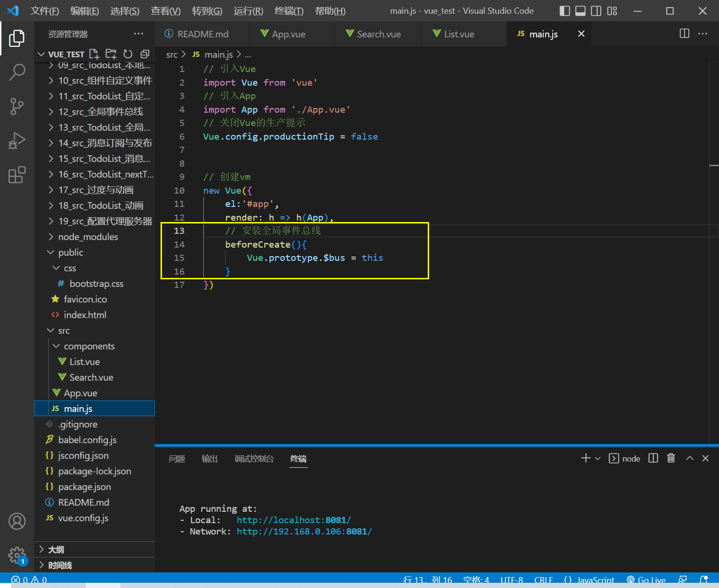Screen dimensions: 719x588
Task: Collapse the src folder
Action: 95,330
